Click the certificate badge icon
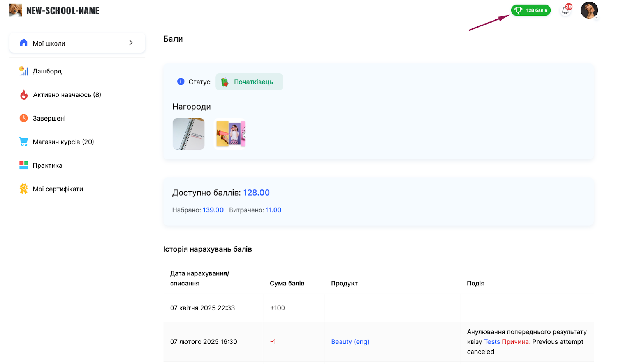 pyautogui.click(x=24, y=189)
